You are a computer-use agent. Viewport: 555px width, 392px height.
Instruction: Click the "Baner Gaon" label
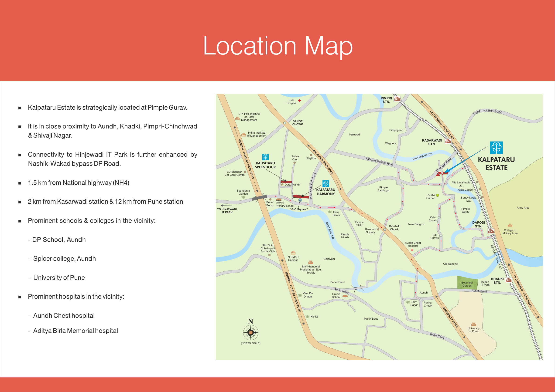pos(338,282)
